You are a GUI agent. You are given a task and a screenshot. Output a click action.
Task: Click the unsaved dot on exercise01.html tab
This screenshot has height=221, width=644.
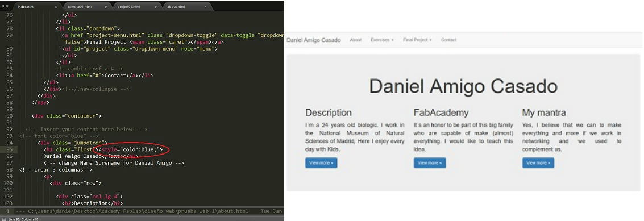[106, 7]
